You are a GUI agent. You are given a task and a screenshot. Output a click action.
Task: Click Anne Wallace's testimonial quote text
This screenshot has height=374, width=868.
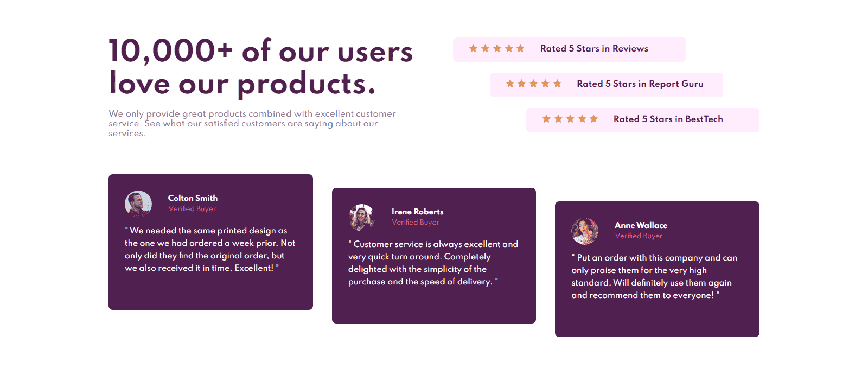click(654, 276)
